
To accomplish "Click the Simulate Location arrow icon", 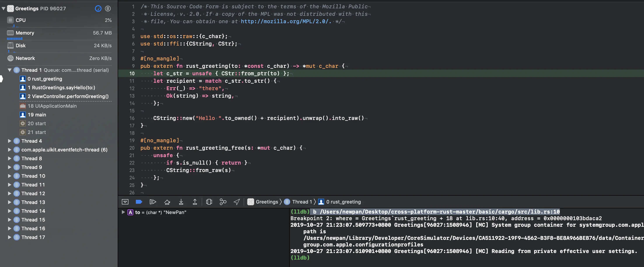I will (236, 202).
